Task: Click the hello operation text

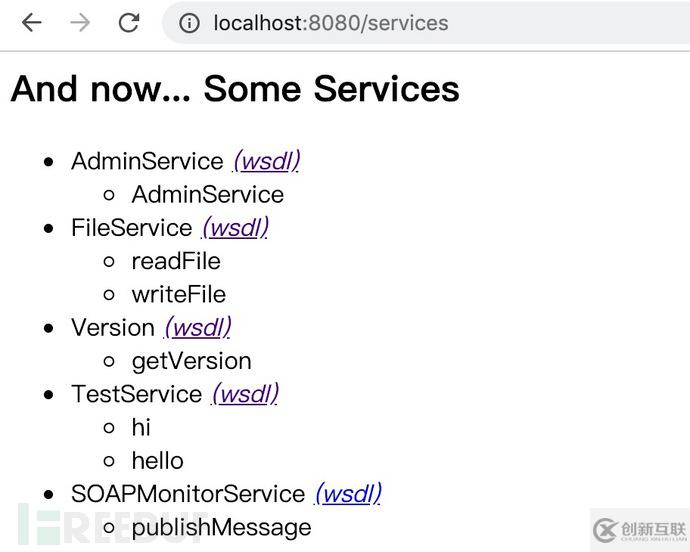Action: coord(157,461)
